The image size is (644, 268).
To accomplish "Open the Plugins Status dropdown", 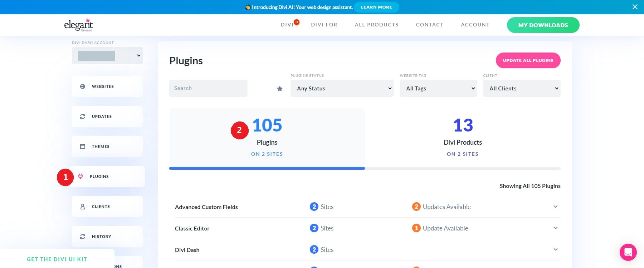I will pyautogui.click(x=342, y=88).
